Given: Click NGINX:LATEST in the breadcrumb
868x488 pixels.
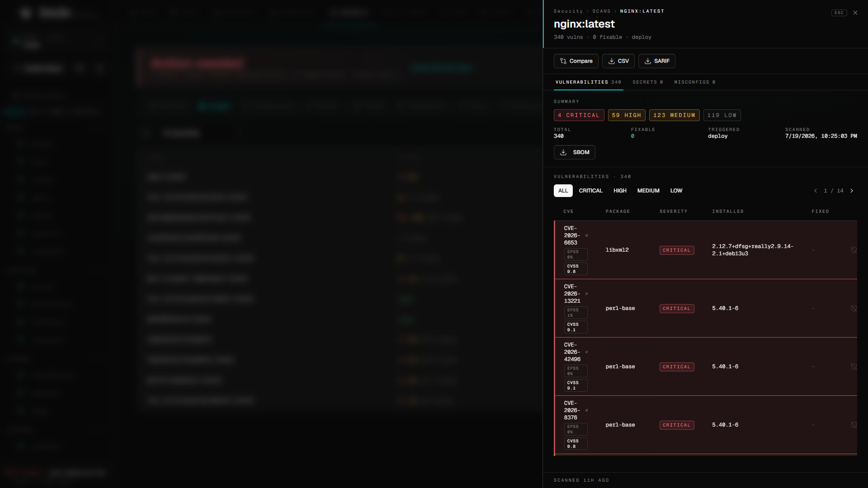Looking at the screenshot, I should coord(642,11).
